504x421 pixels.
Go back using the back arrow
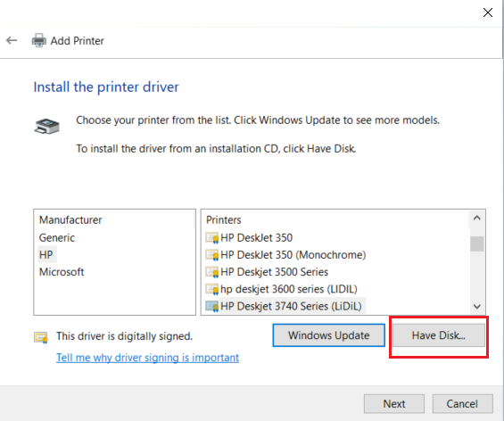click(12, 40)
